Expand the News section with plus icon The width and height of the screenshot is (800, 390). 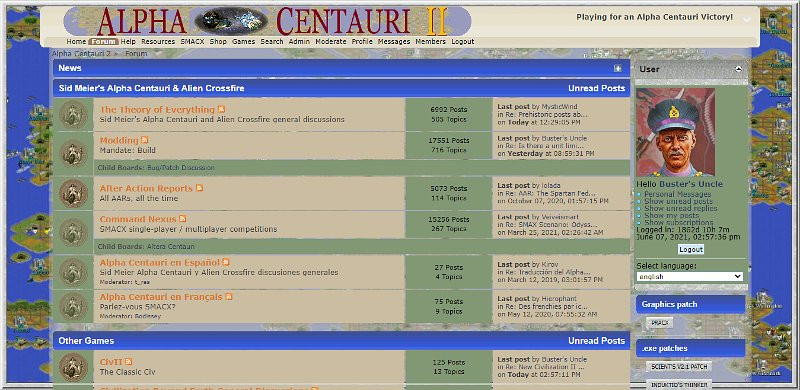618,68
